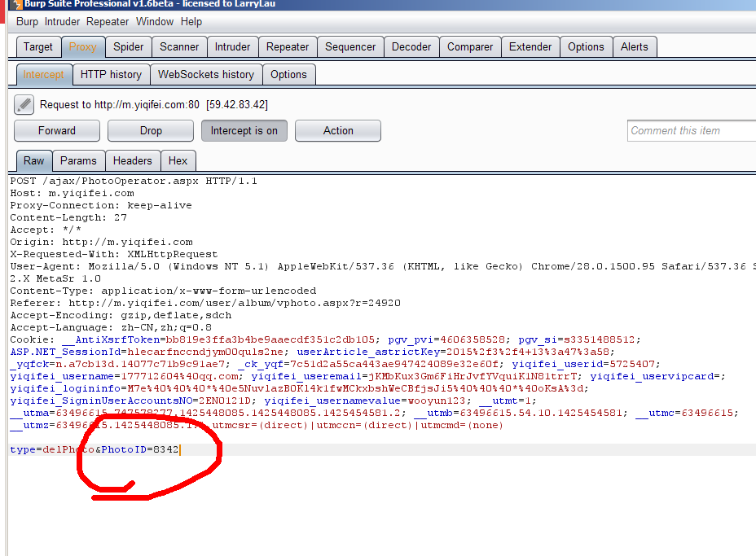This screenshot has height=556, width=756.
Task: Switch to the Spider tab
Action: tap(128, 46)
